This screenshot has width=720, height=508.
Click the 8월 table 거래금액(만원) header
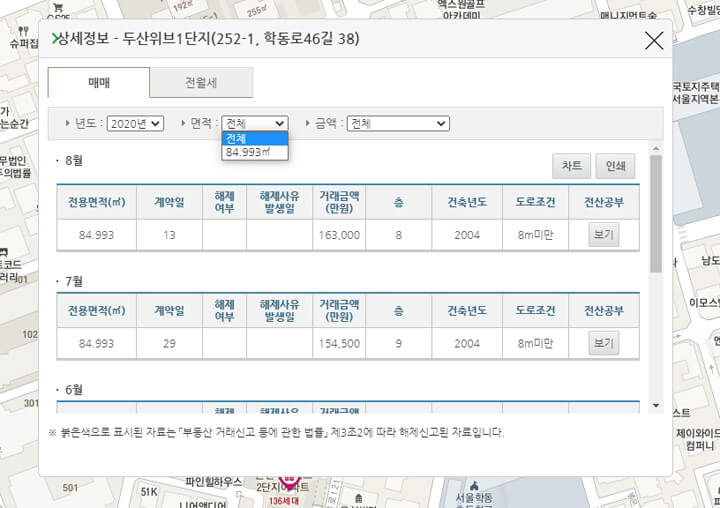[x=339, y=202]
